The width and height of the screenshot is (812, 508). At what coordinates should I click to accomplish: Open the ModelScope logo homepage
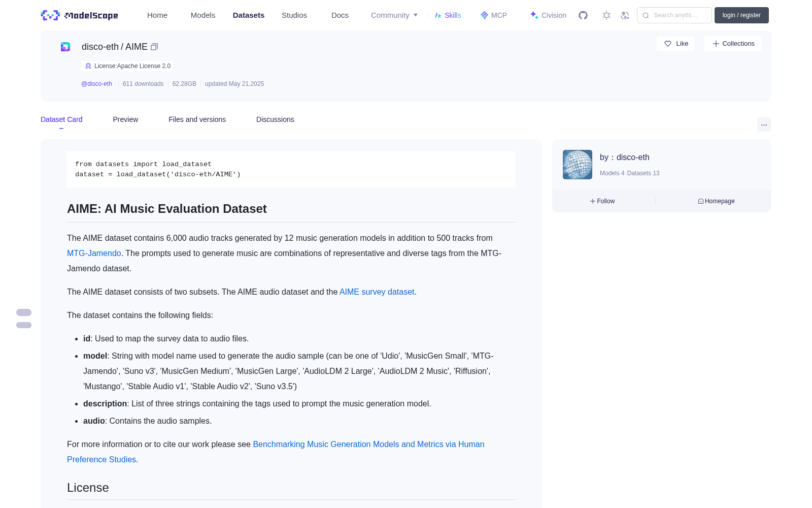point(80,15)
